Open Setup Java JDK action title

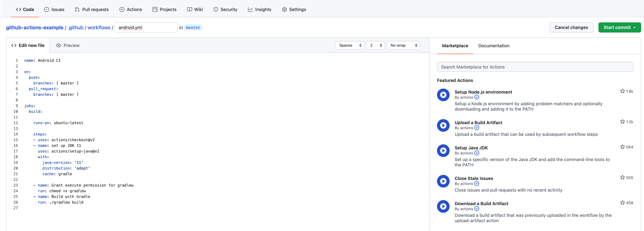(471, 148)
